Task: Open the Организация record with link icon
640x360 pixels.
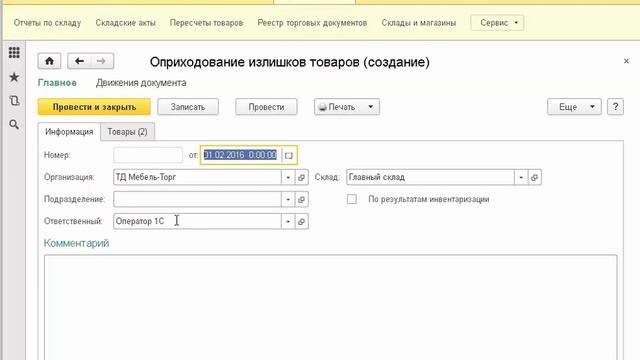Action: point(302,177)
